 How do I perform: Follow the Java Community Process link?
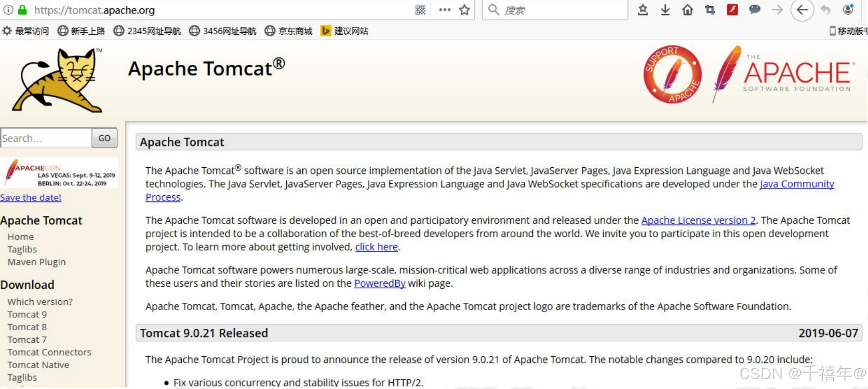[x=797, y=184]
